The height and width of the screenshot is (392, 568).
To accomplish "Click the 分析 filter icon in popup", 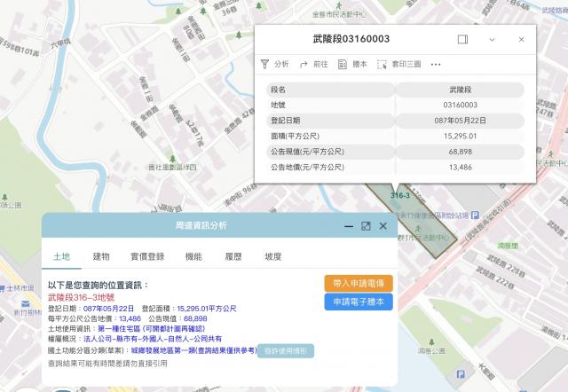I will coord(264,64).
